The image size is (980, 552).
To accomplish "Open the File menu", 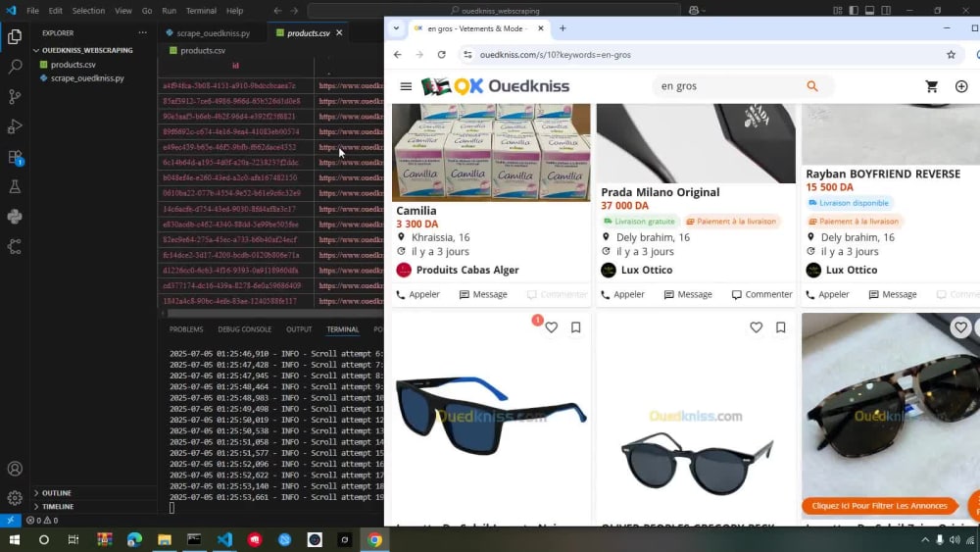I will pyautogui.click(x=32, y=11).
